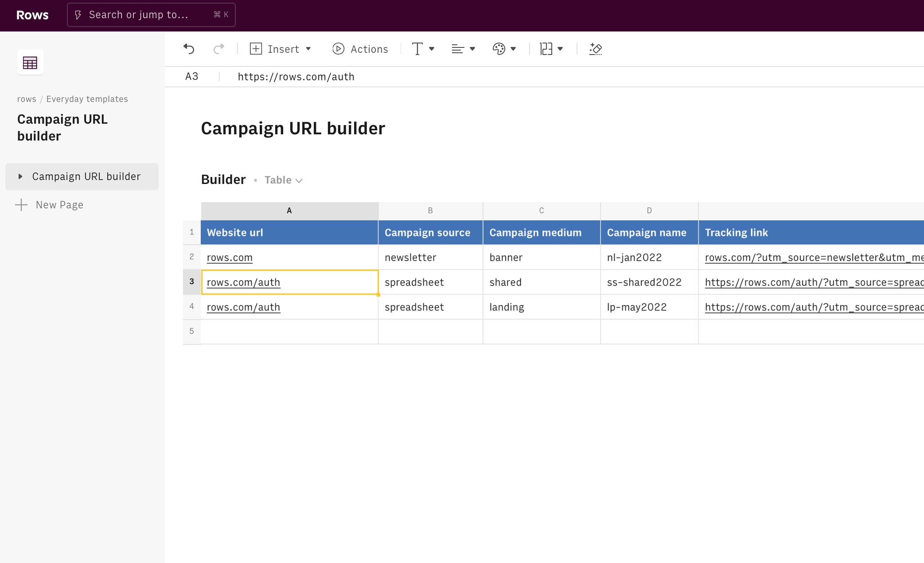
Task: Click the rows.com link in row 2
Action: pyautogui.click(x=230, y=258)
